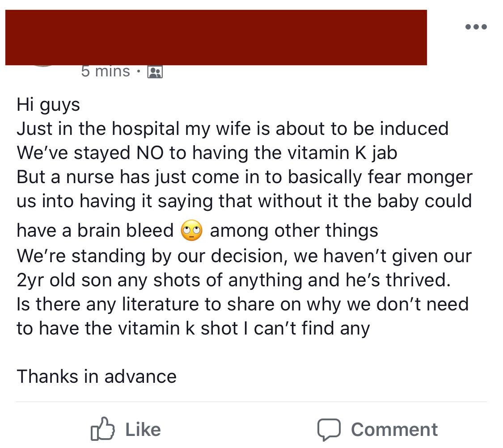Select the "Thanks in advance" closing text
Screen dimensions: 503x448
97,376
